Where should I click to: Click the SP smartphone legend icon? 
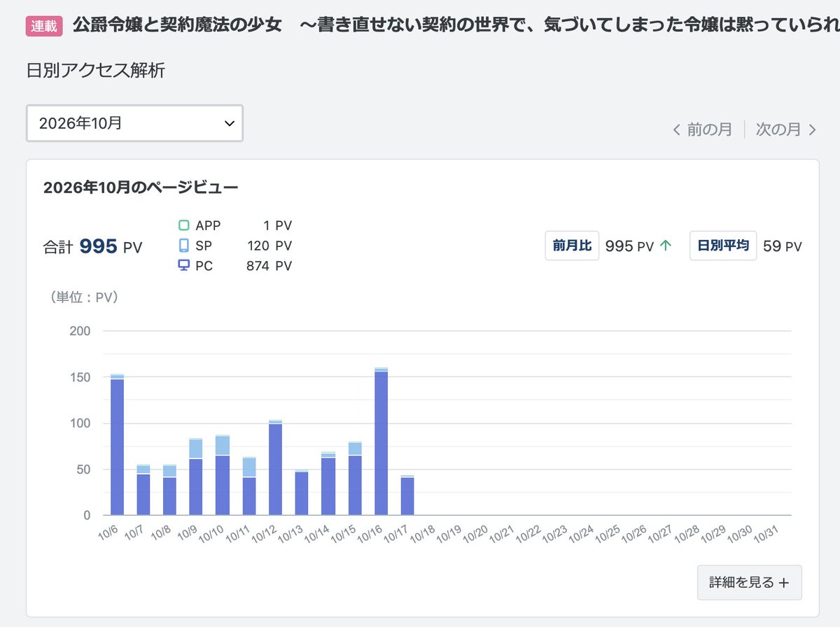pyautogui.click(x=184, y=246)
